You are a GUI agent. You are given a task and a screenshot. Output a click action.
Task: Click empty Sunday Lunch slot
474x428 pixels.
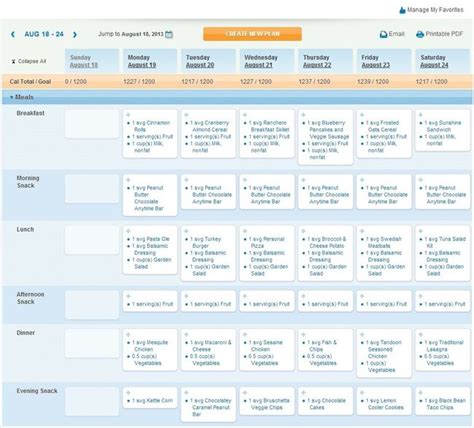click(92, 240)
